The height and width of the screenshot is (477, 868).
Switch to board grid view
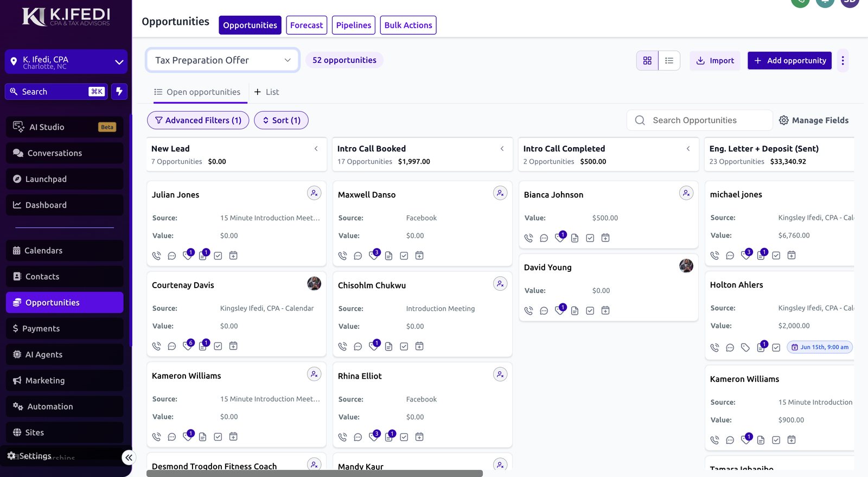click(x=647, y=61)
